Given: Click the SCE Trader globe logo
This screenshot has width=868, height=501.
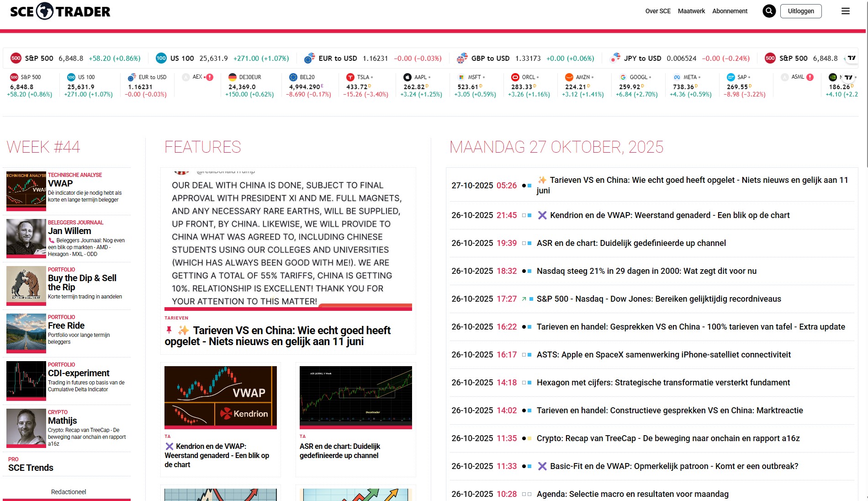Looking at the screenshot, I should point(45,11).
